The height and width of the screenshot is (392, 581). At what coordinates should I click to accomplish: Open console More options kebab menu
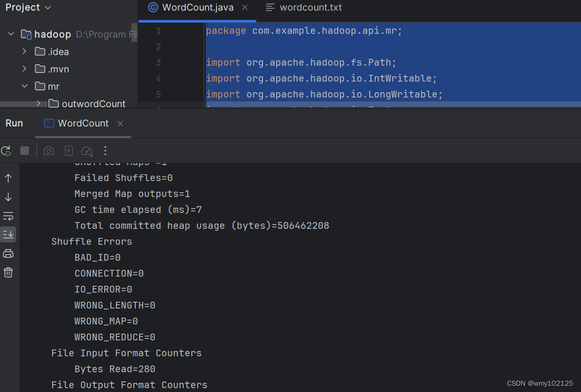(x=105, y=151)
